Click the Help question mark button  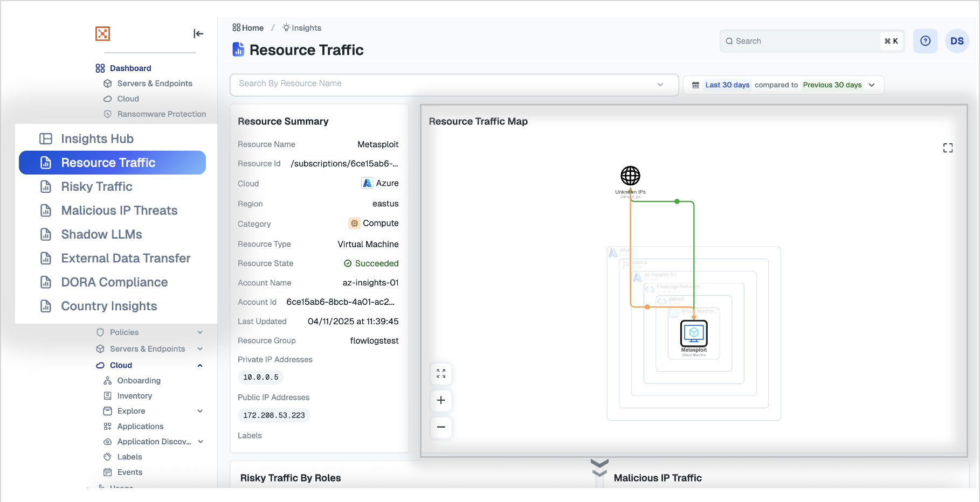925,41
